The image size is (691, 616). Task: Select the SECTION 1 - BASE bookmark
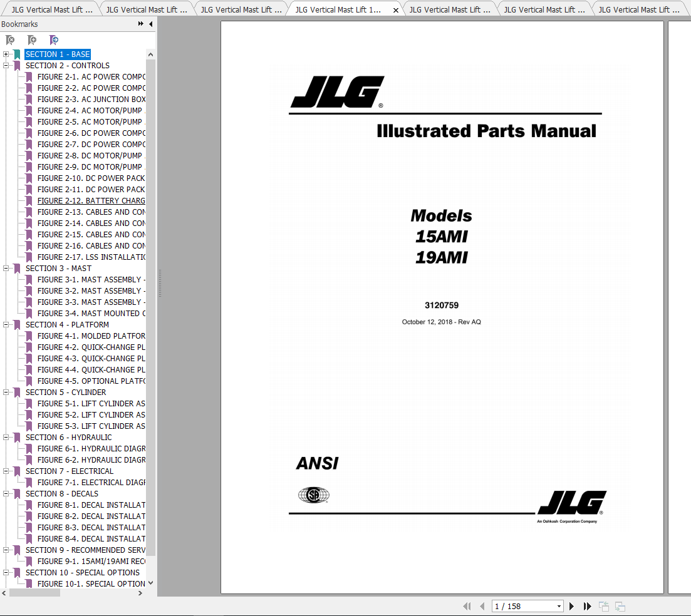point(58,54)
